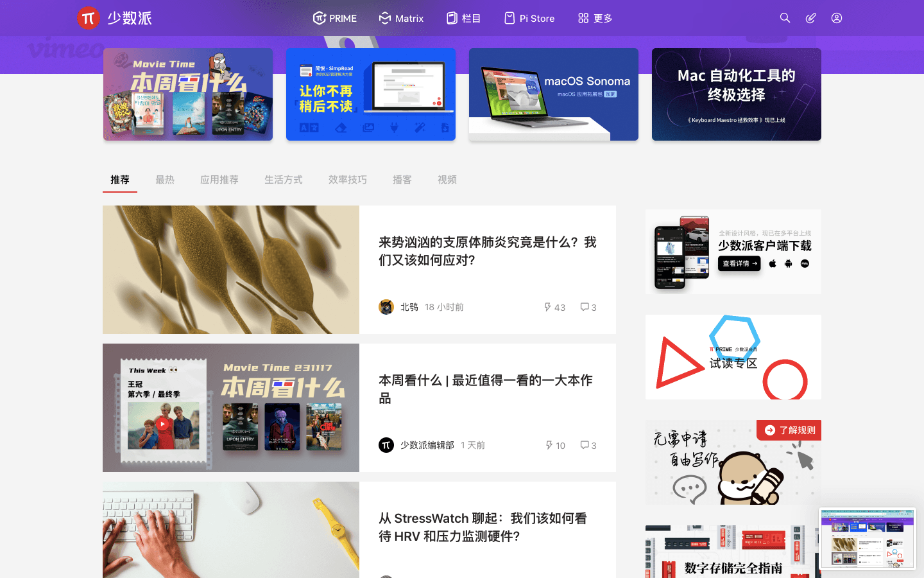
Task: Open the 支原体肺炎 article cover image
Action: click(231, 270)
